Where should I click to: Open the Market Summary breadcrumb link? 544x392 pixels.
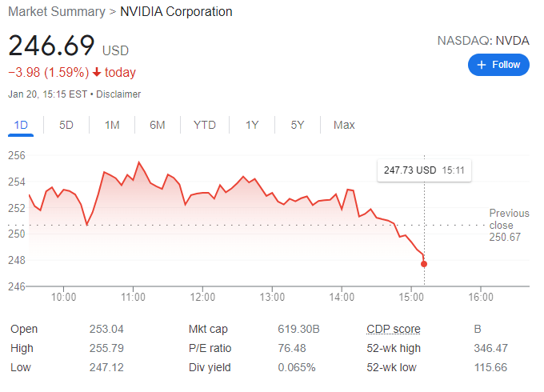(56, 12)
